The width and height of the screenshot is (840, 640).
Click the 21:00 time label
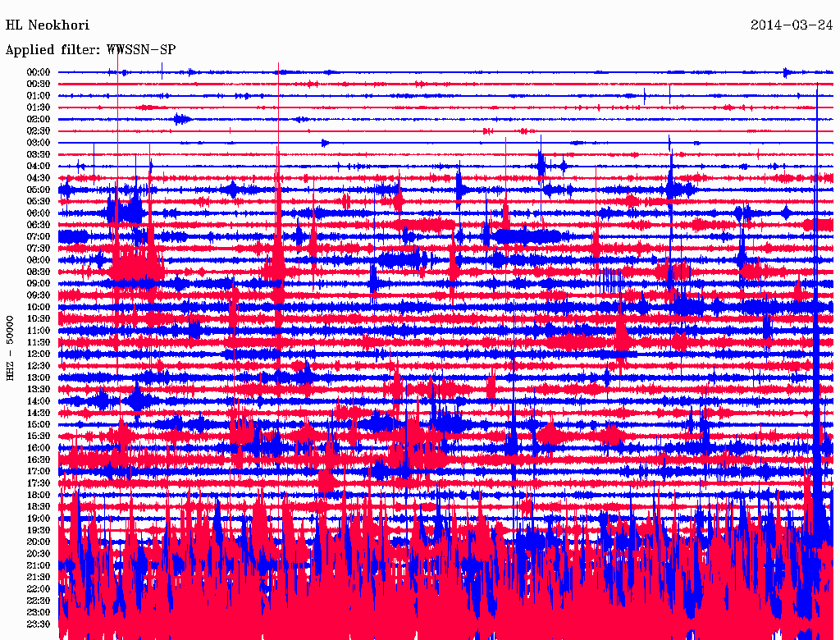39,565
